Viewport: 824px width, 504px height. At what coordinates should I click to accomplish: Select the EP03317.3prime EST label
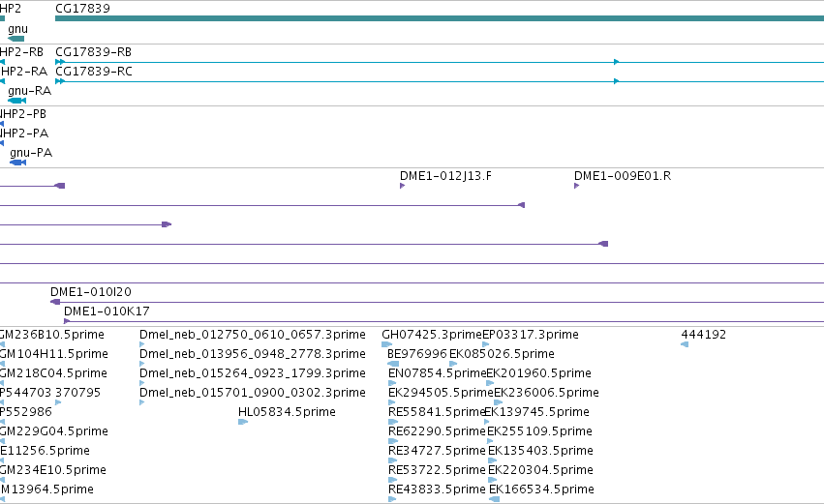[x=531, y=335]
